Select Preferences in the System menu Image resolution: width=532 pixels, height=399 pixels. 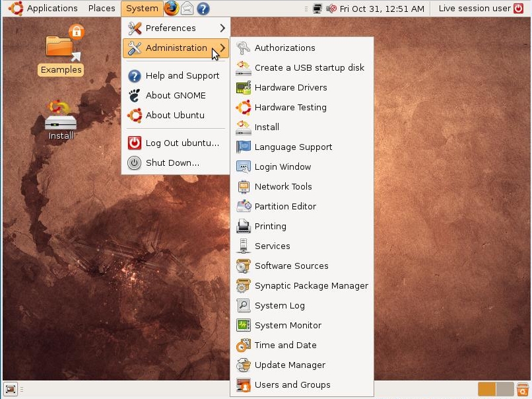(176, 28)
